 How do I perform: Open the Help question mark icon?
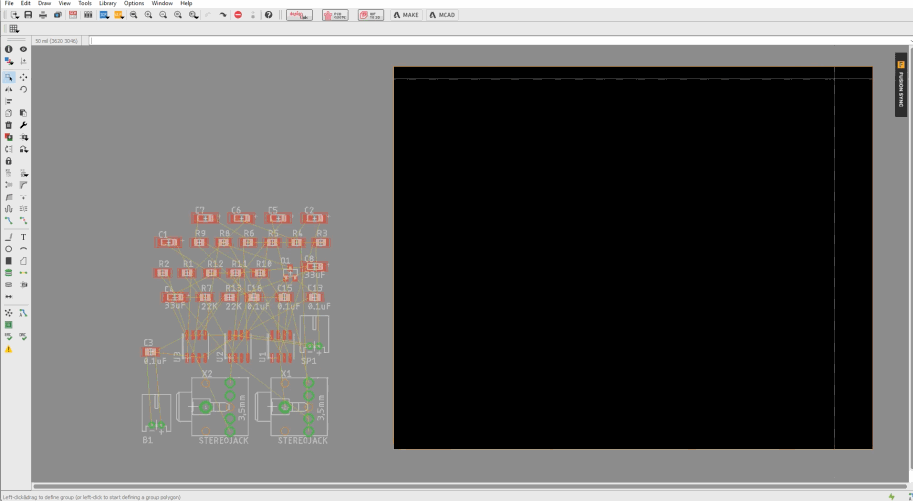[268, 15]
